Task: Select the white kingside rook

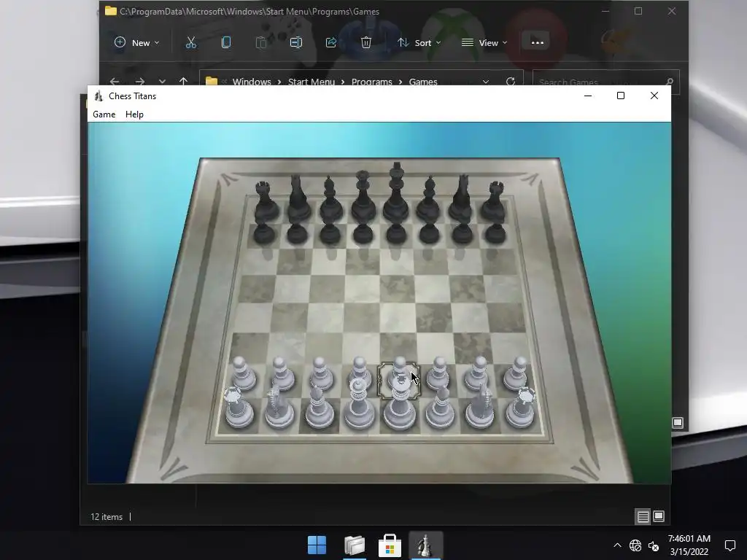Action: [x=520, y=408]
